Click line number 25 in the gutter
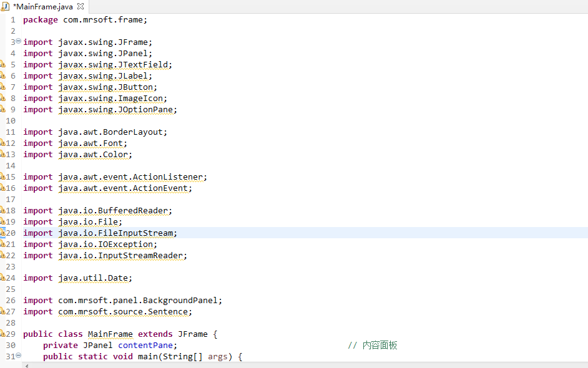This screenshot has height=368, width=588. pos(11,289)
